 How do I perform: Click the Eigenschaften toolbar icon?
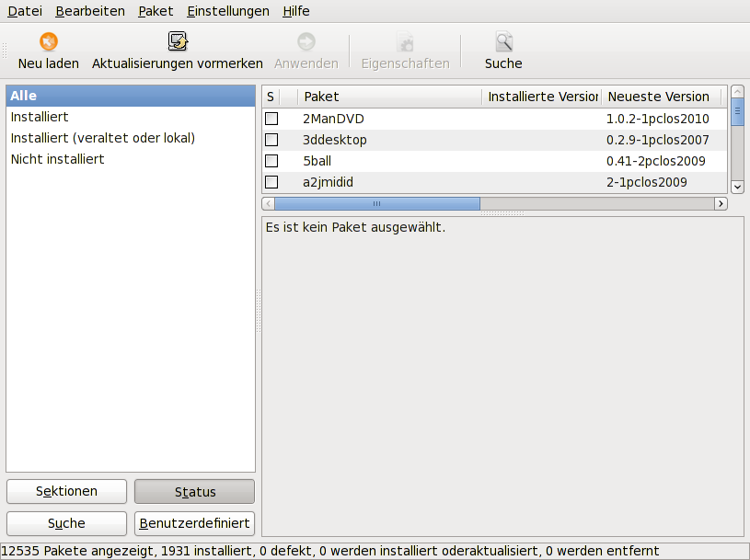click(x=405, y=42)
